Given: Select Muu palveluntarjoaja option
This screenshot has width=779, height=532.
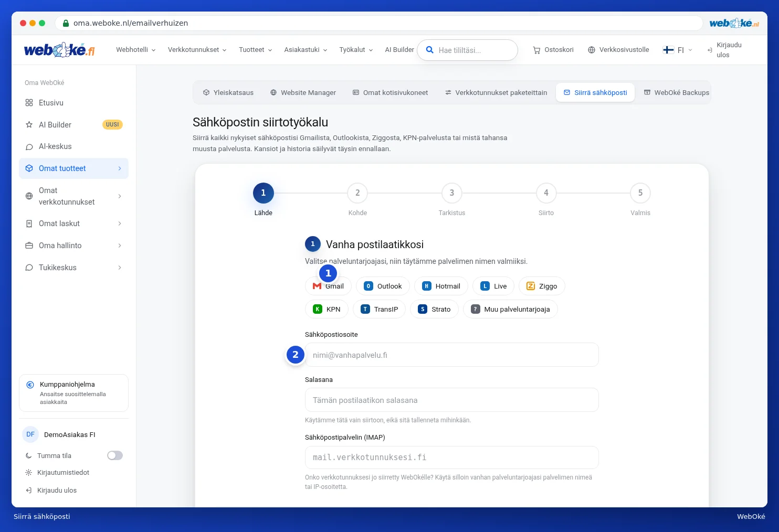Looking at the screenshot, I should (x=510, y=309).
